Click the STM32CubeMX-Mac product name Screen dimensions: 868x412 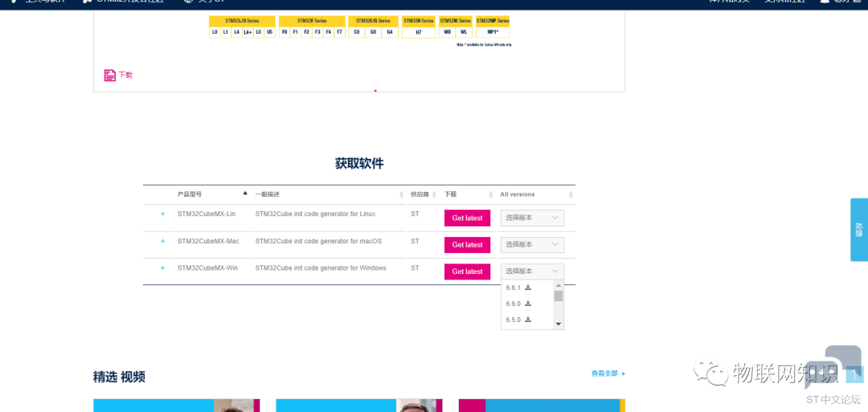(x=208, y=241)
